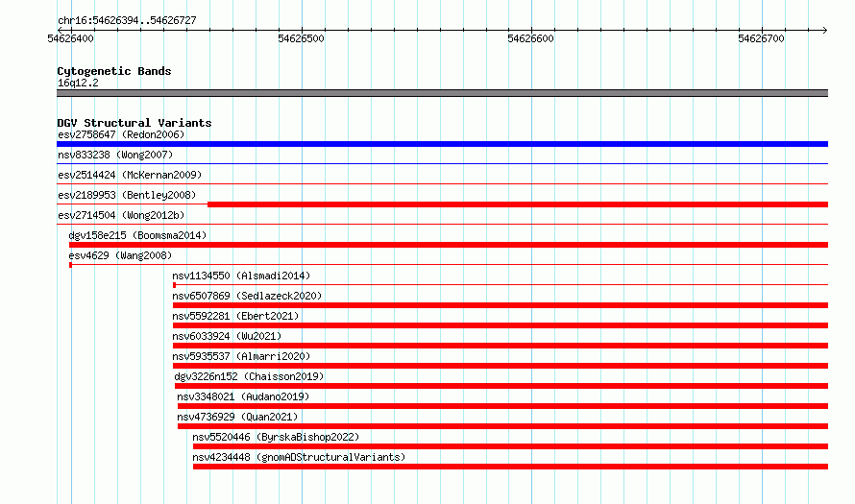
Task: Click ruler position 54626600
Action: pyautogui.click(x=530, y=38)
